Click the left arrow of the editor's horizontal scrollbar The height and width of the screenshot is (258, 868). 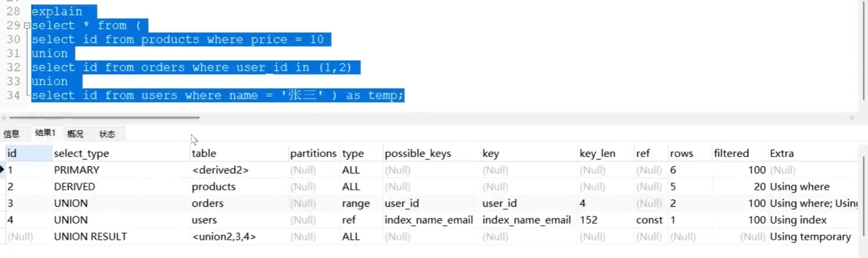pos(4,118)
